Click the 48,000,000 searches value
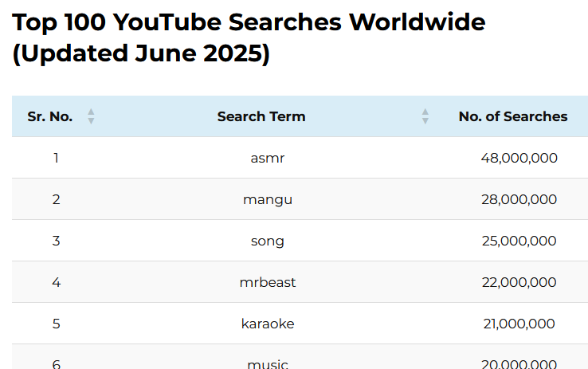 click(x=519, y=158)
